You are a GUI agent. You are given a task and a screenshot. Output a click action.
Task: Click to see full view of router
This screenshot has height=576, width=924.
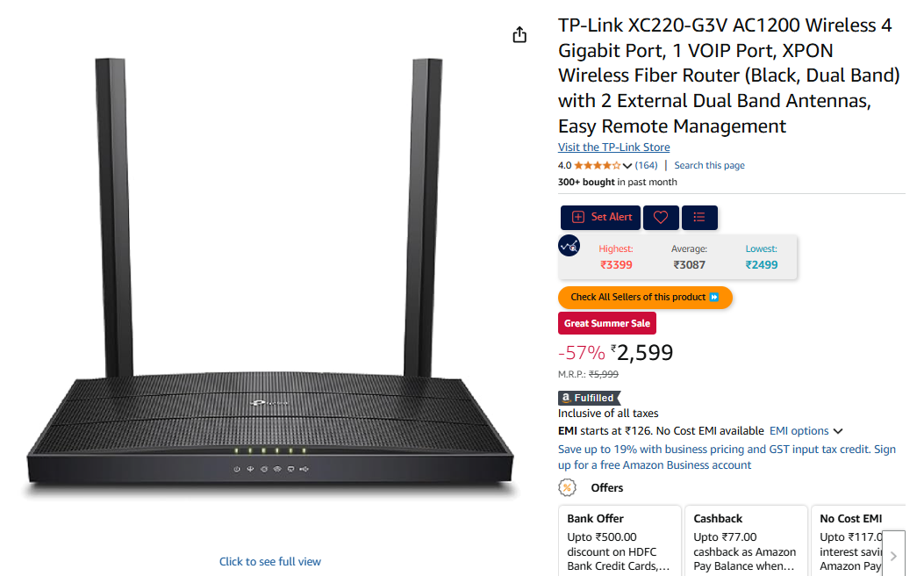[270, 561]
